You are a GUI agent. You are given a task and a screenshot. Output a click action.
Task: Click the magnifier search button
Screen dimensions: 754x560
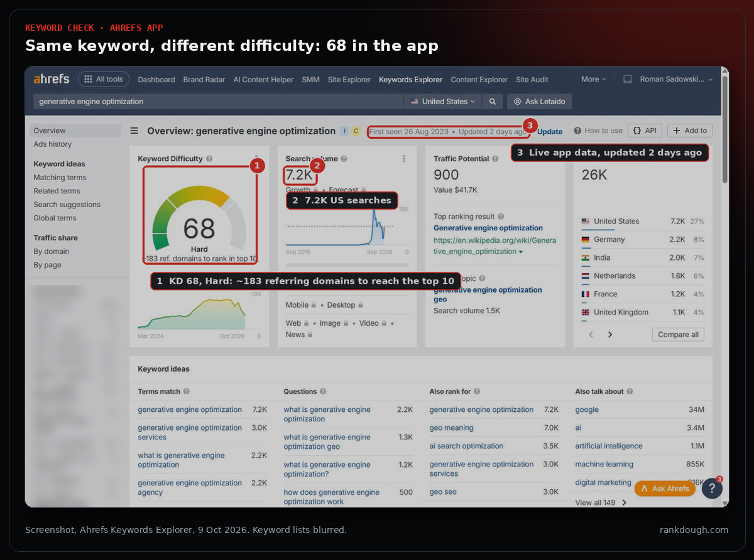[x=493, y=101]
